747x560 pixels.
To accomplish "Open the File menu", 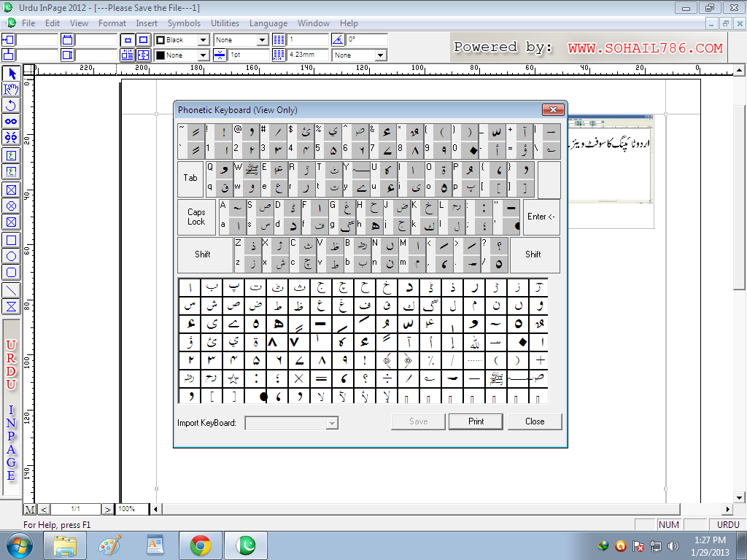I will pos(28,23).
